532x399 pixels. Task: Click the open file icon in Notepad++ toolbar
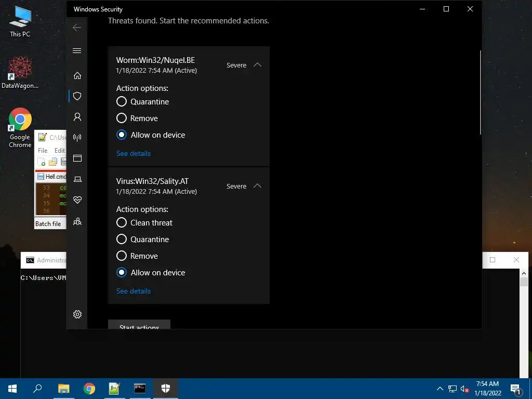click(x=52, y=162)
